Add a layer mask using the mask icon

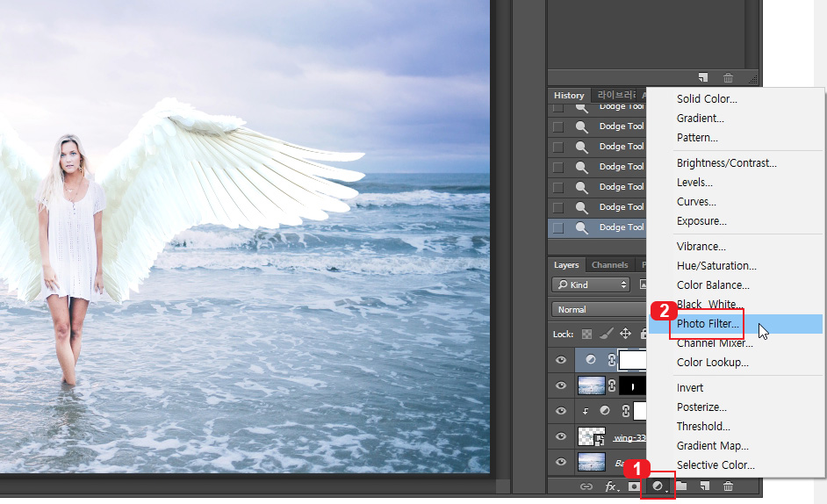click(x=634, y=486)
